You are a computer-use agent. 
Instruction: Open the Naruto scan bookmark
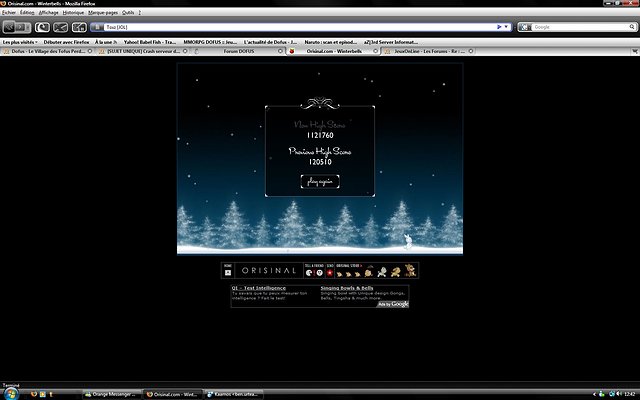tap(330, 42)
